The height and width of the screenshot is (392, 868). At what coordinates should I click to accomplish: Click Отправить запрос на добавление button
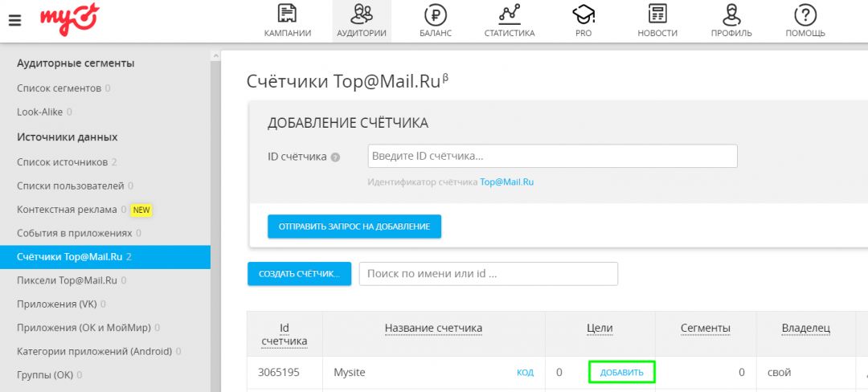(354, 227)
